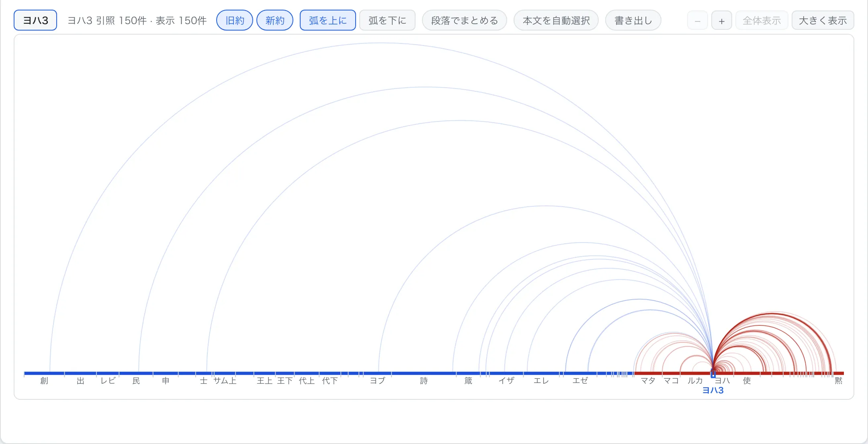Click the ヨブ book label on axis
The image size is (868, 444).
pyautogui.click(x=378, y=380)
